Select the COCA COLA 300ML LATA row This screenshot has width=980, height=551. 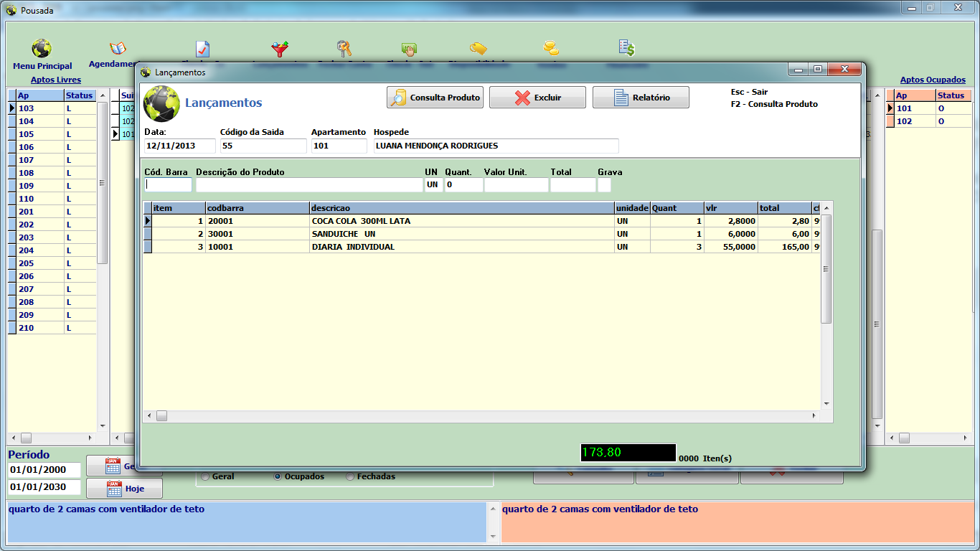[x=482, y=221]
